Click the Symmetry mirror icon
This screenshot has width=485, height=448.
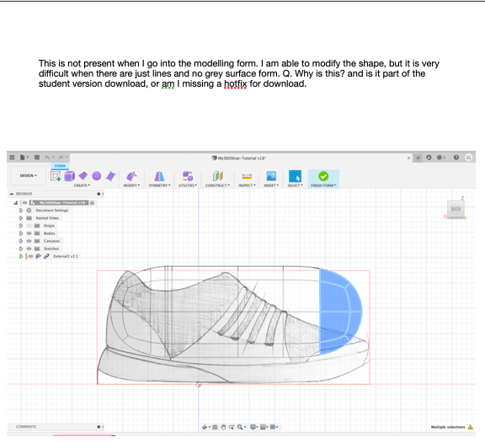click(x=159, y=176)
